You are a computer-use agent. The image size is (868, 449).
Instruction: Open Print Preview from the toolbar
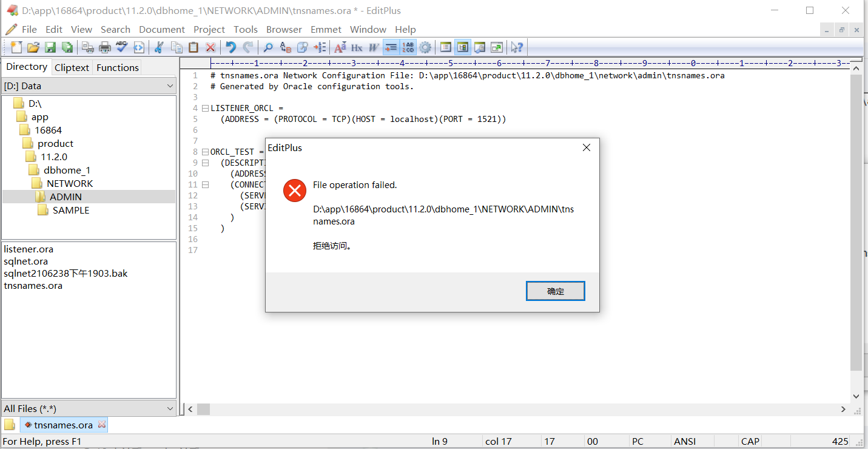coord(88,47)
